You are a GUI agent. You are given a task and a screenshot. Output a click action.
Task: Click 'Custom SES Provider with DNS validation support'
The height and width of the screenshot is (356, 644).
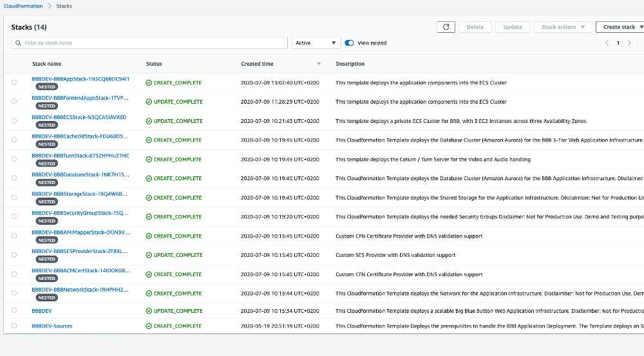(x=395, y=255)
